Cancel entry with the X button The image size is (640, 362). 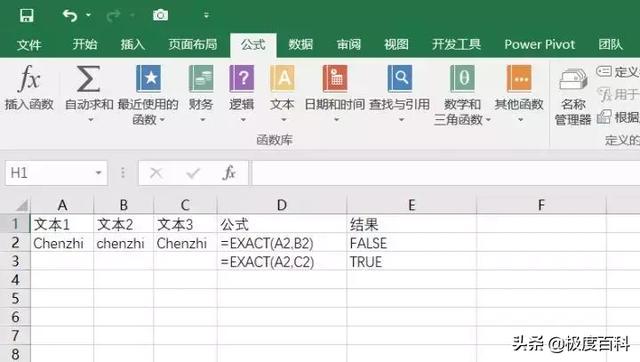[156, 173]
